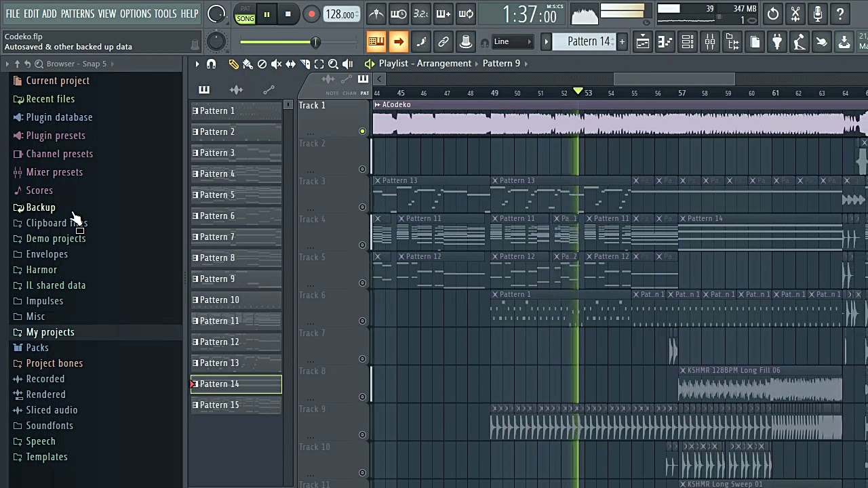Toggle the Track 5 mute switch
Viewport: 868px width, 488px height.
pos(362,283)
